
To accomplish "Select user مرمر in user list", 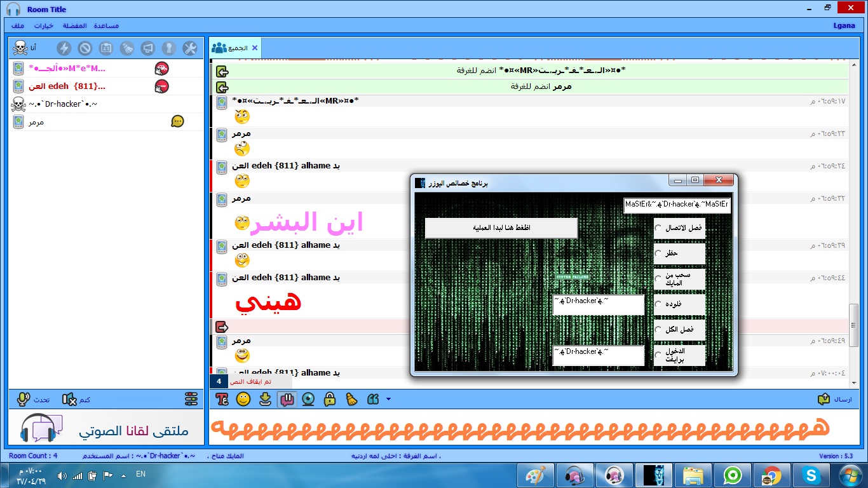I will point(107,122).
